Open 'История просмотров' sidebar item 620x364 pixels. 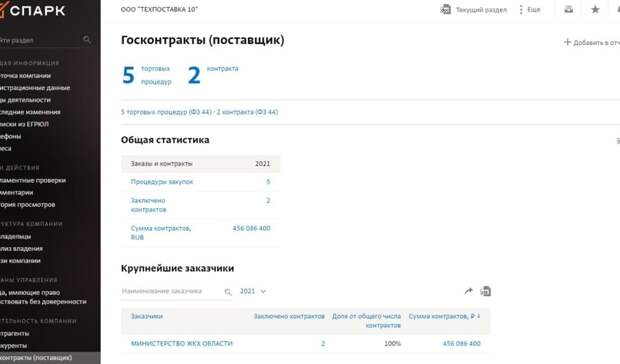28,205
